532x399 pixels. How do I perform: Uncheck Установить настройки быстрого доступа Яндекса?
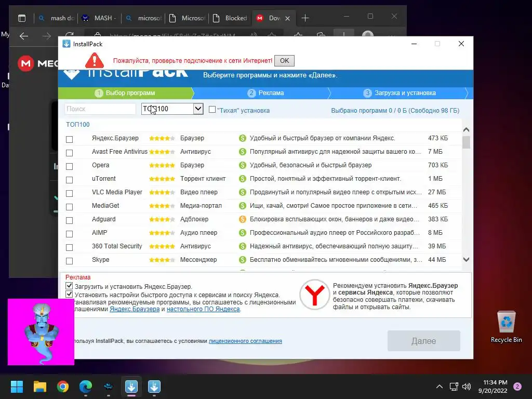tap(69, 294)
